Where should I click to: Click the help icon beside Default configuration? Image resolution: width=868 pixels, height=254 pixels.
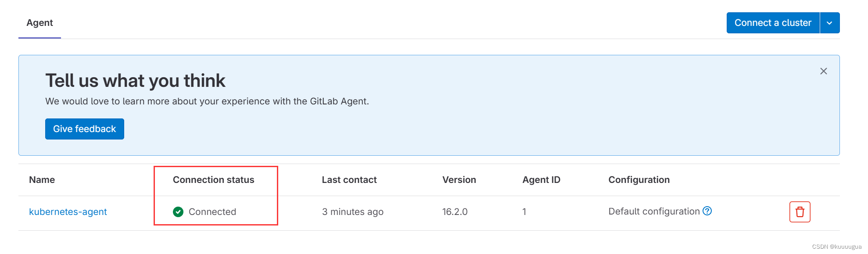tap(707, 211)
